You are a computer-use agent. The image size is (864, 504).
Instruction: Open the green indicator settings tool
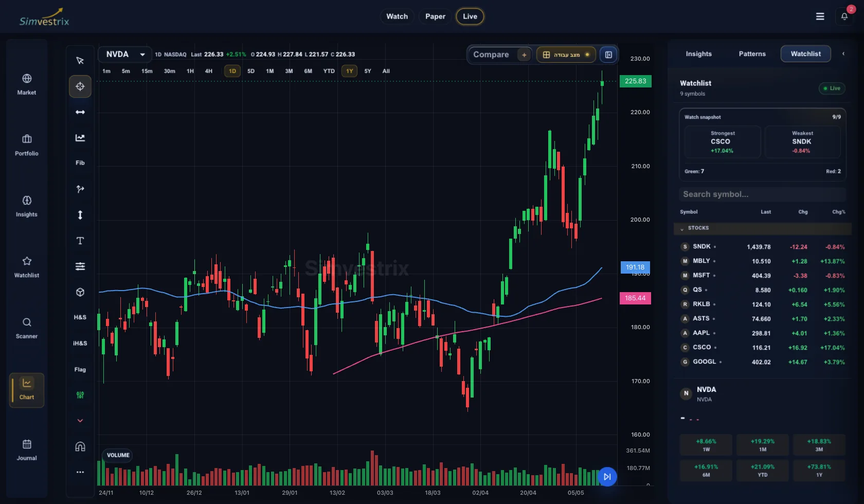tap(80, 395)
